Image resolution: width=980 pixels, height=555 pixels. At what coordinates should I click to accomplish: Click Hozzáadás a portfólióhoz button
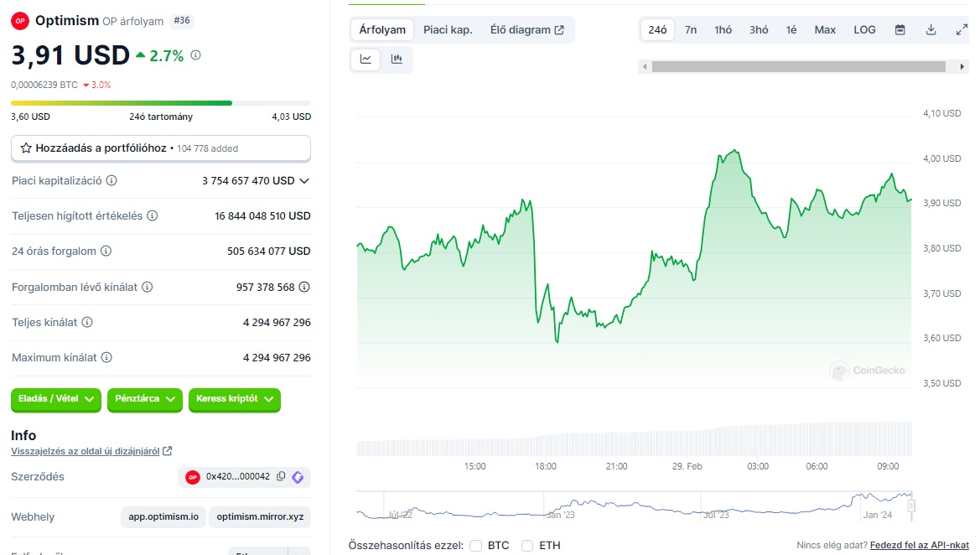(x=161, y=148)
